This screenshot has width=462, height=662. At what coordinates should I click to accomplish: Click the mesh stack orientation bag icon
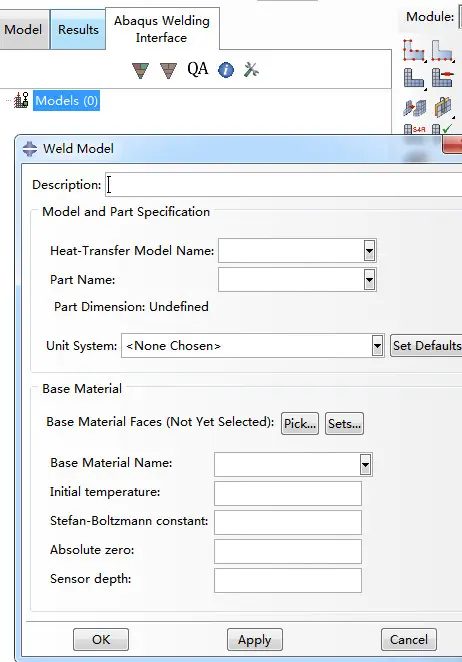[x=443, y=107]
